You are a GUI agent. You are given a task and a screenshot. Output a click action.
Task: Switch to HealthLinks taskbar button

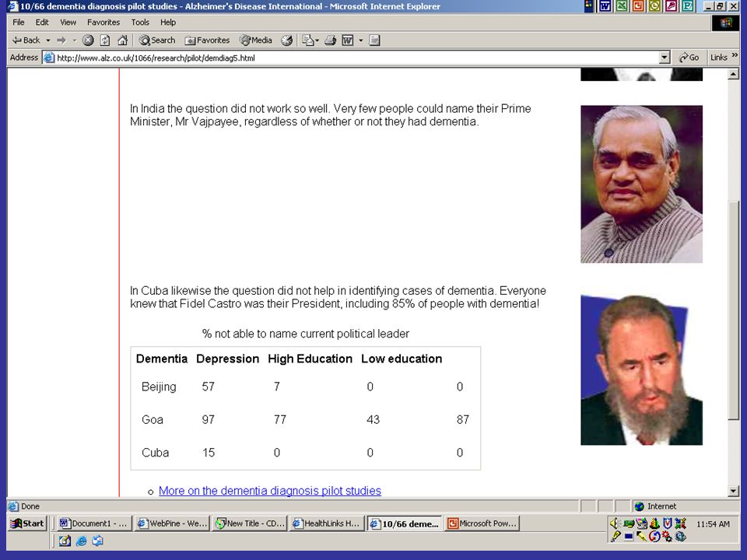coord(328,523)
